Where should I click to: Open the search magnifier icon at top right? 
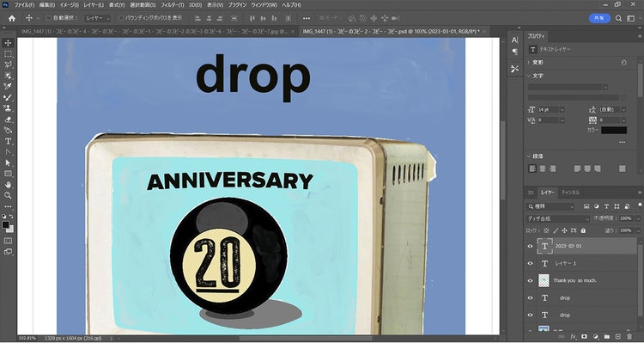tap(618, 18)
